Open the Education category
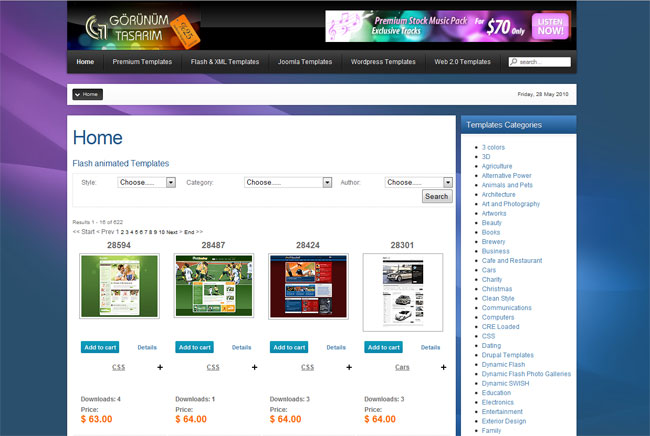The height and width of the screenshot is (436, 650). pyautogui.click(x=496, y=393)
